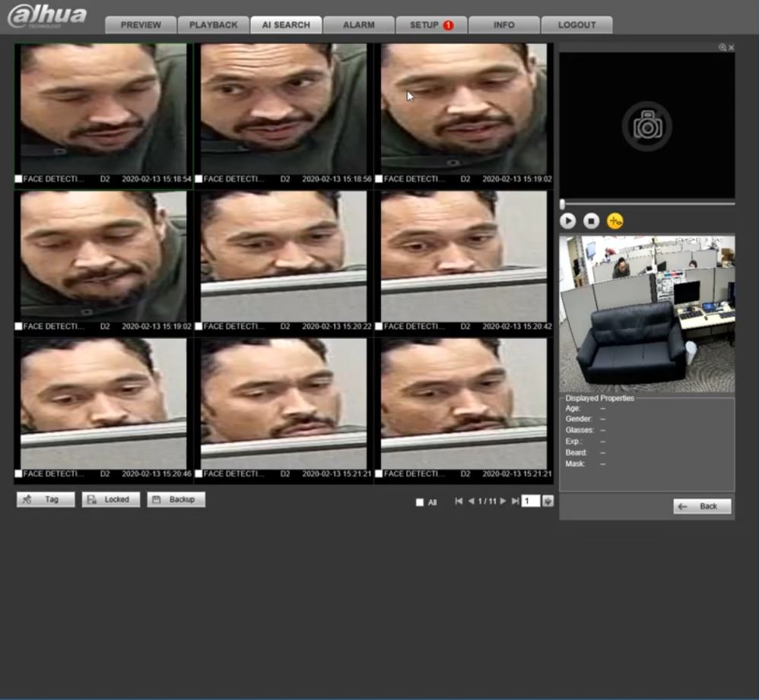The image size is (759, 700).
Task: Click the Backup button
Action: (176, 499)
